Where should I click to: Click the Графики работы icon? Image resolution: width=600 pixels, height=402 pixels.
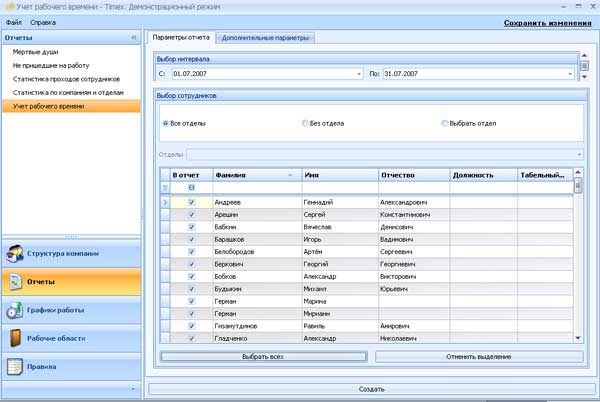tap(15, 310)
